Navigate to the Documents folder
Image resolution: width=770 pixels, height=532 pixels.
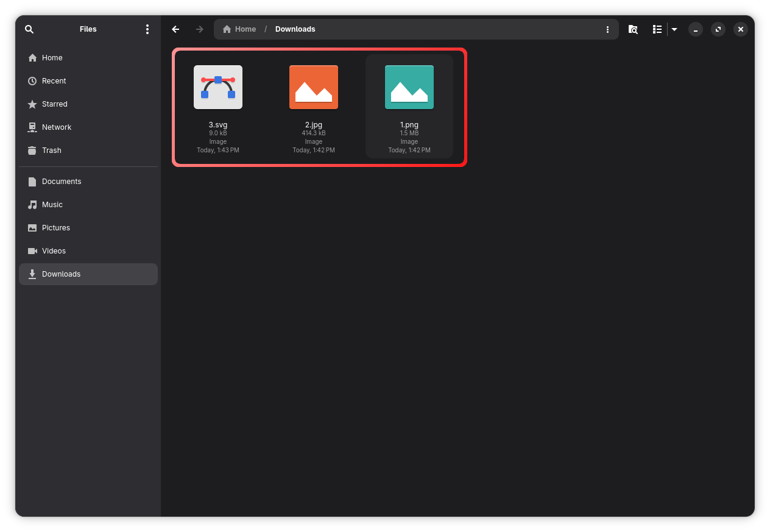click(x=61, y=182)
